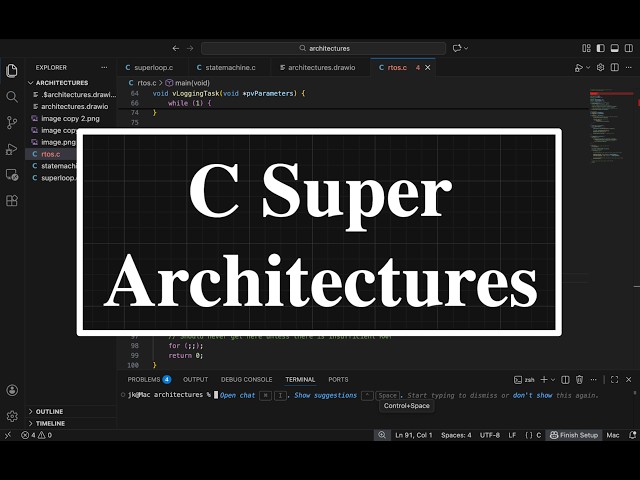Open the Search view in activity bar
The width and height of the screenshot is (640, 480).
[12, 97]
